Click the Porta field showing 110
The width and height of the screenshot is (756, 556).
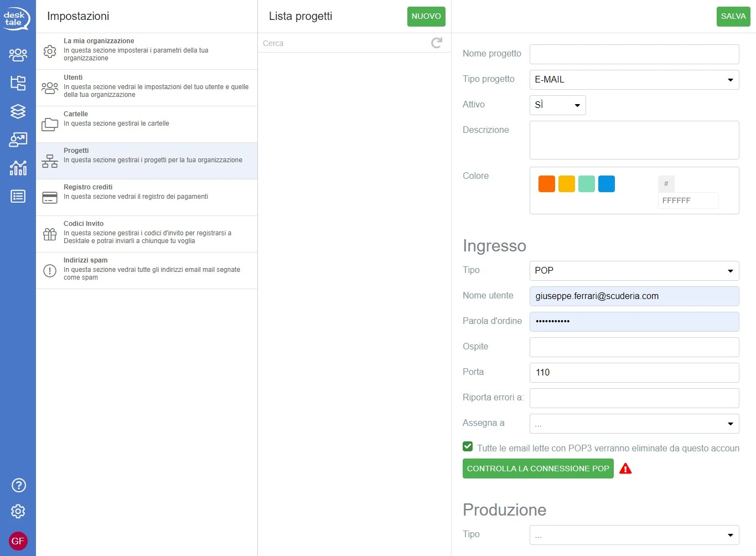pos(634,373)
